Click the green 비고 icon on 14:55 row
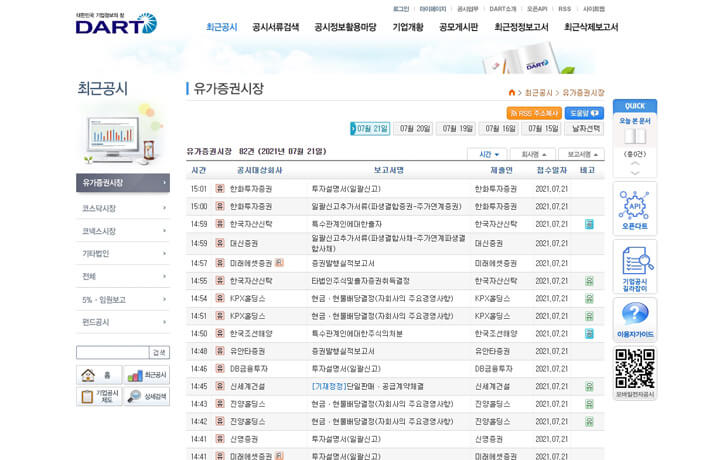720x460 pixels. [x=589, y=281]
